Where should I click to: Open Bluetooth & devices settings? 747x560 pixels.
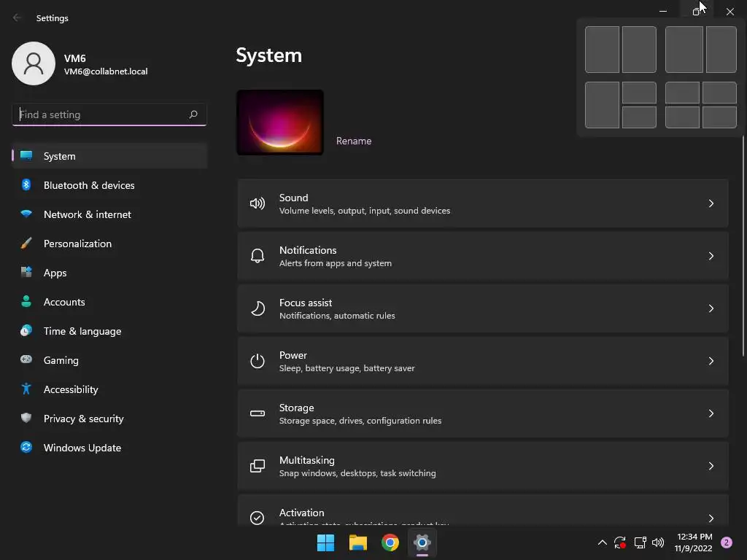[x=109, y=185]
